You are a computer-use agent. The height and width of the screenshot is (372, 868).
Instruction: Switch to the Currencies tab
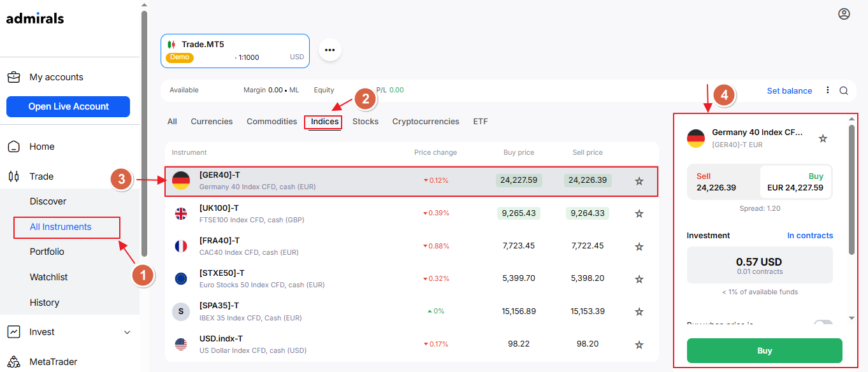point(212,122)
